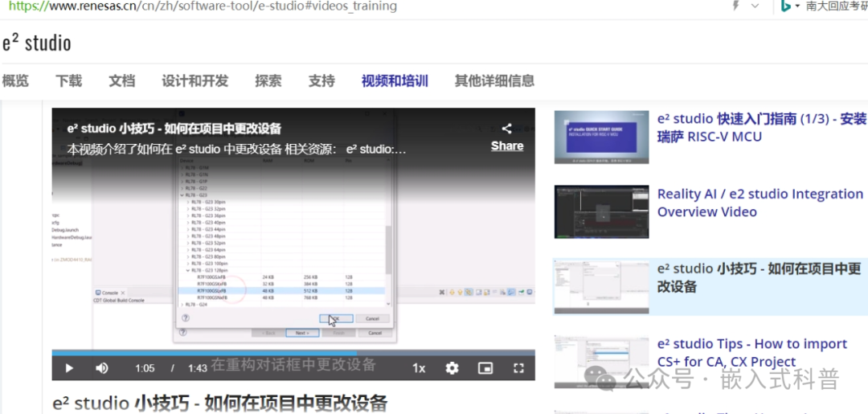Click the Console tab in the video IDE
Viewport: 868px width, 414px height.
[x=110, y=293]
